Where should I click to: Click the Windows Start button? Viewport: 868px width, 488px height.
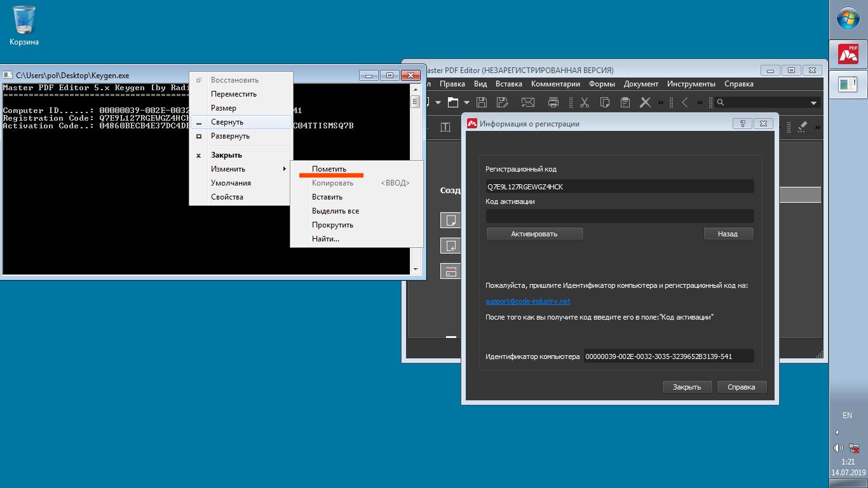[848, 19]
